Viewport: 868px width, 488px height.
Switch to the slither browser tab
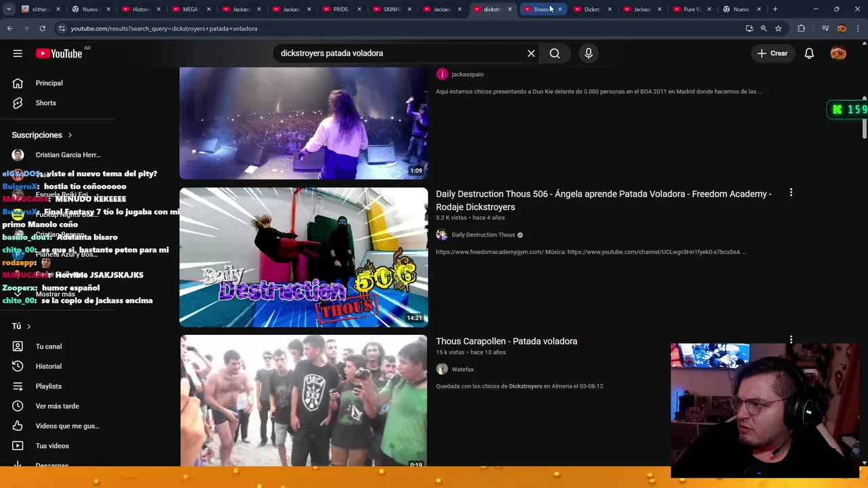click(x=40, y=9)
